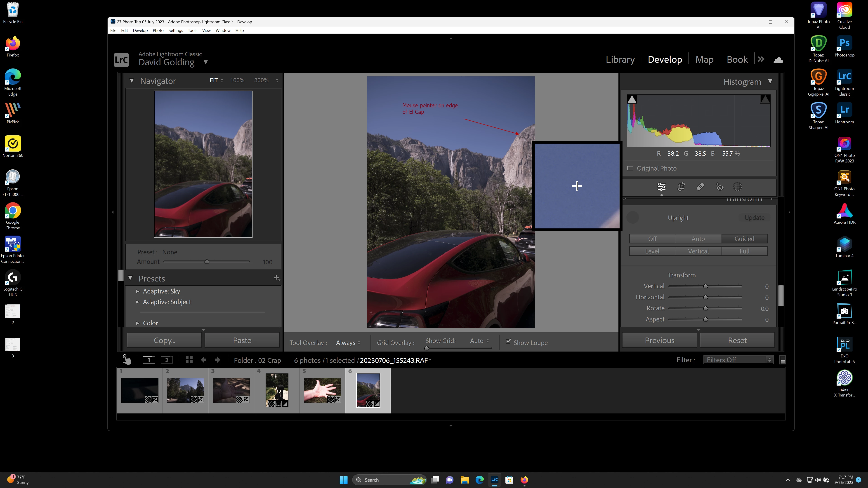
Task: Adjust the Rotate transform slider
Action: [x=705, y=308]
